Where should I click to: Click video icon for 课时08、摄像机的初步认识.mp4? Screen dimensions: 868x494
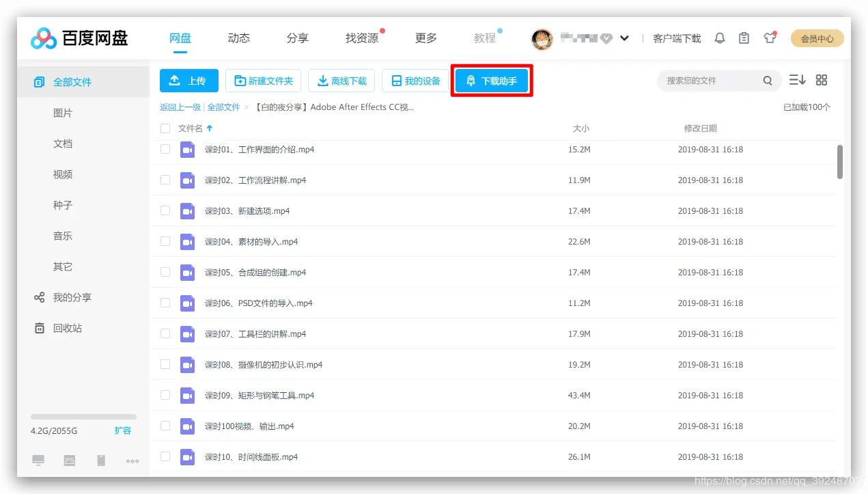pyautogui.click(x=188, y=365)
